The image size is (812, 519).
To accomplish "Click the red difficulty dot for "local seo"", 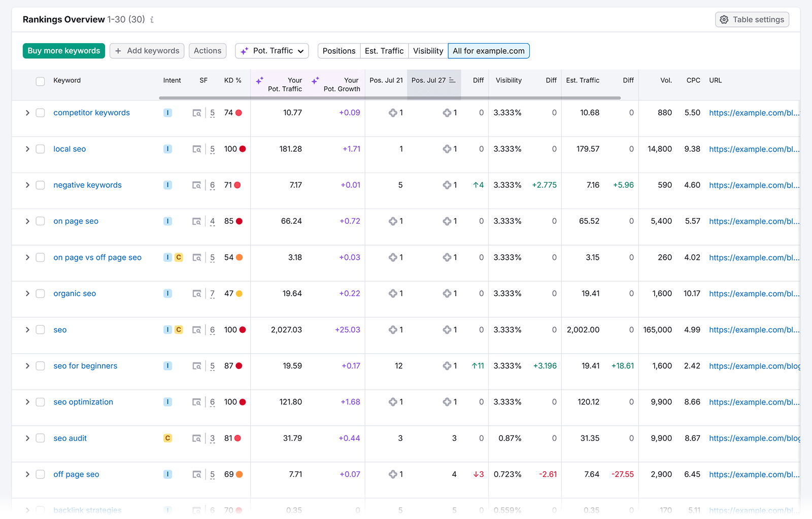I will 243,149.
